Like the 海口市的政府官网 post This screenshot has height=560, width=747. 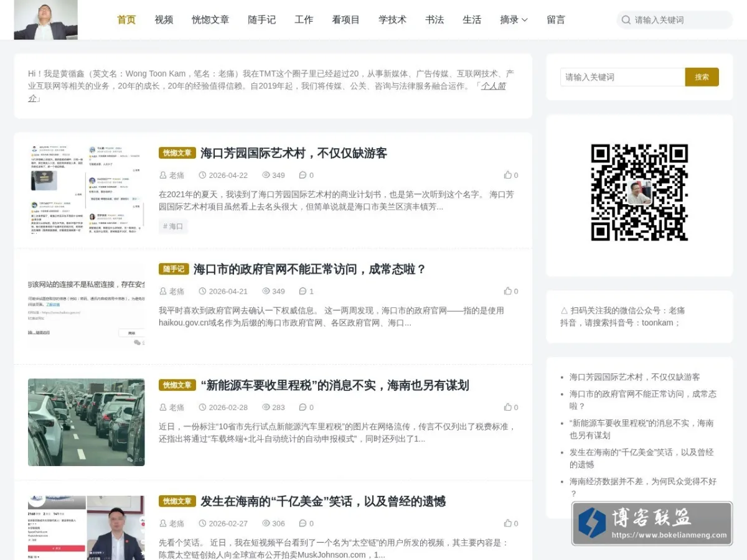coord(511,291)
